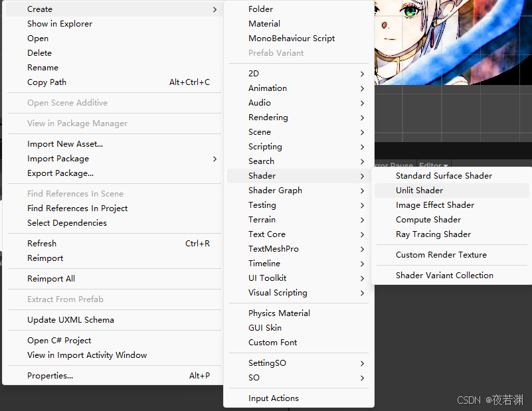Choose Reimport All
532x411 pixels.
click(x=114, y=279)
